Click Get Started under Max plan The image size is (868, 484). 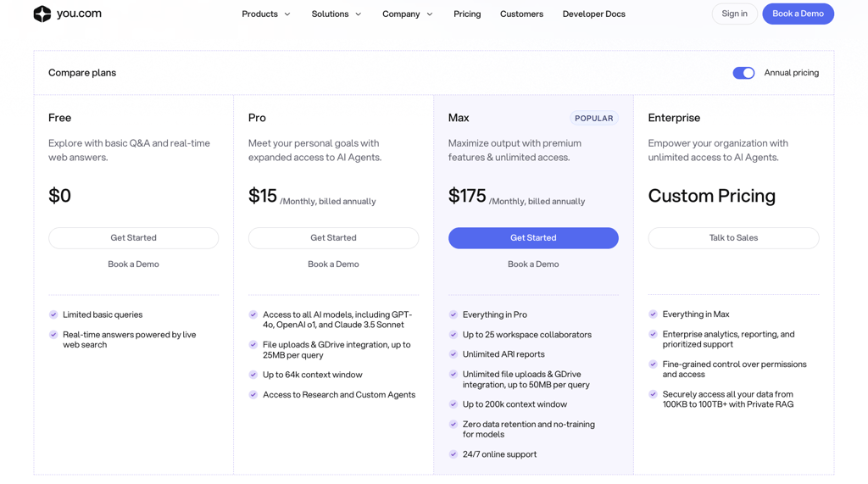(533, 238)
